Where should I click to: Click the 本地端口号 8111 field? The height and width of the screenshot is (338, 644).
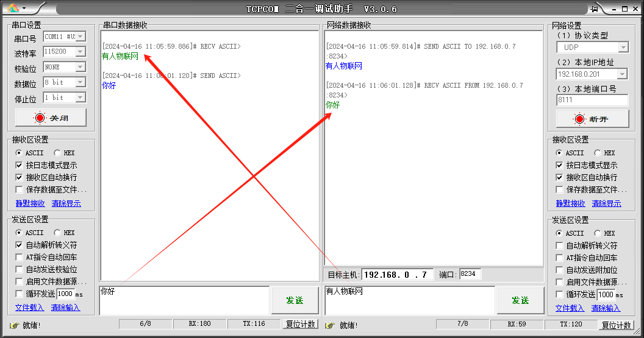tap(592, 100)
